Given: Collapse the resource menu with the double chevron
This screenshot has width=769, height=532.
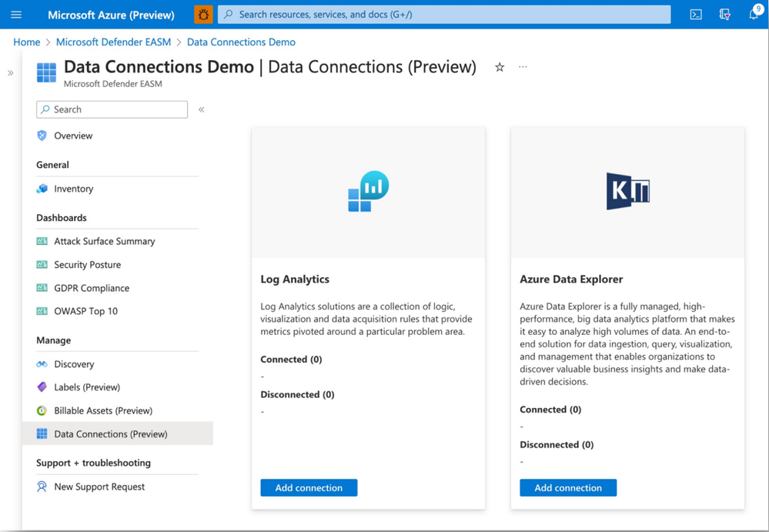Looking at the screenshot, I should pos(201,109).
